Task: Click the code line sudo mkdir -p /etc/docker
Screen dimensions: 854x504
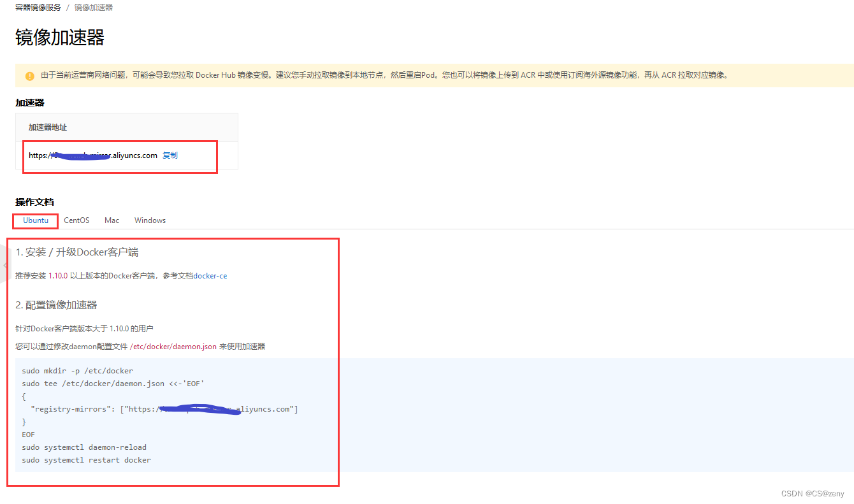Action: point(77,371)
